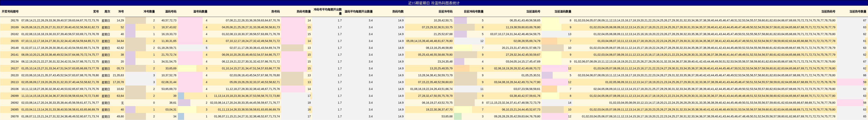Screen dimensions: 868x120
Task: Click the current hot count 61
Action: click(865, 41)
